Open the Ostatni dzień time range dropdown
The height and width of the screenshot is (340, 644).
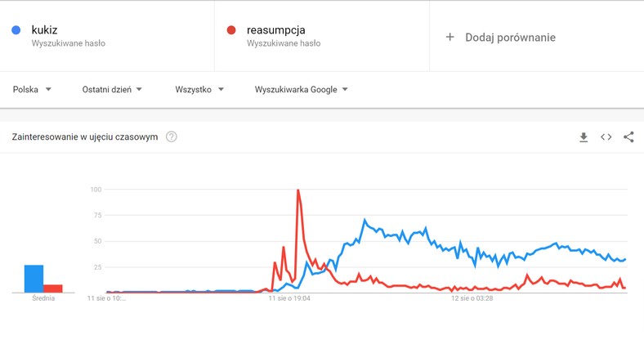[x=112, y=89]
